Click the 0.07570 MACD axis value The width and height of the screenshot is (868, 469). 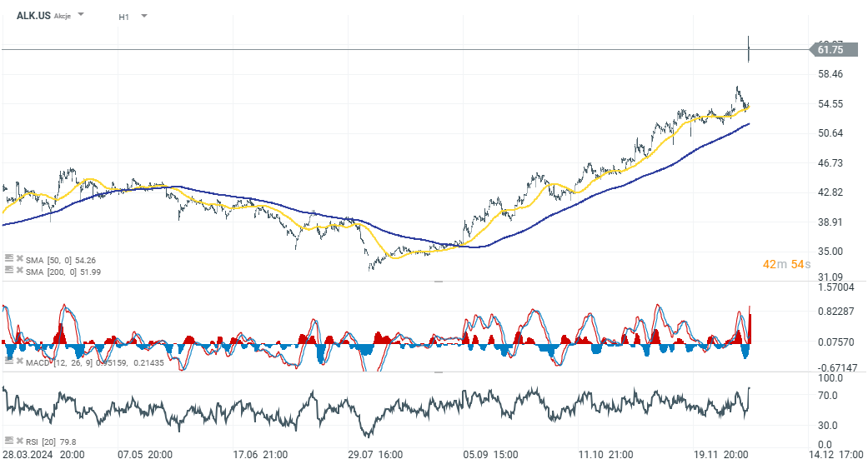pos(835,342)
